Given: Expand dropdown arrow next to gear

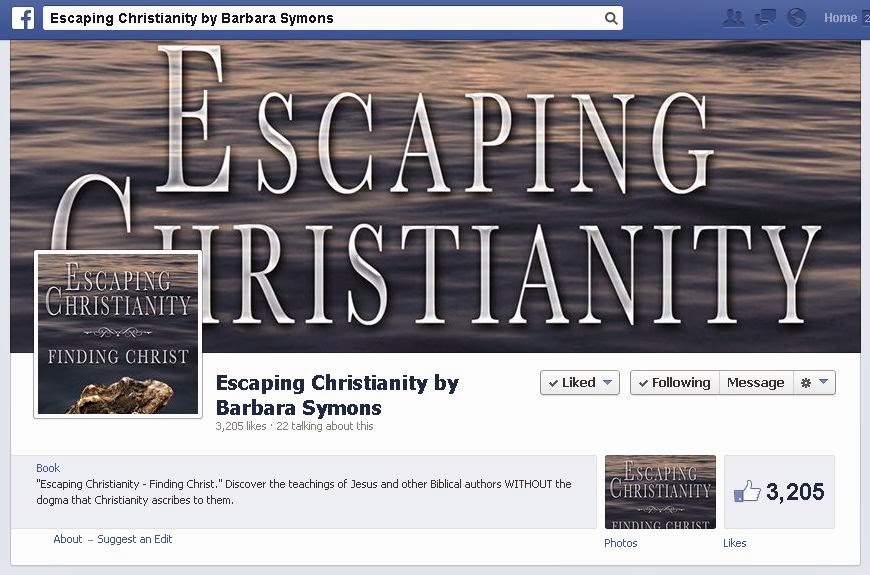Looking at the screenshot, I should (823, 381).
